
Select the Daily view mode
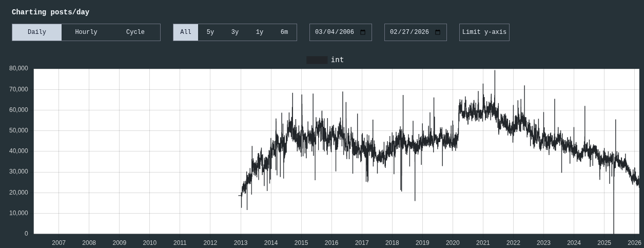pyautogui.click(x=37, y=32)
